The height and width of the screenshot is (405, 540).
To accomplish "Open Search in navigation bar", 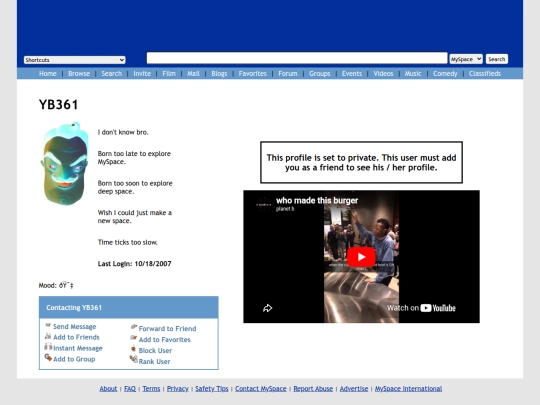I will 112,74.
